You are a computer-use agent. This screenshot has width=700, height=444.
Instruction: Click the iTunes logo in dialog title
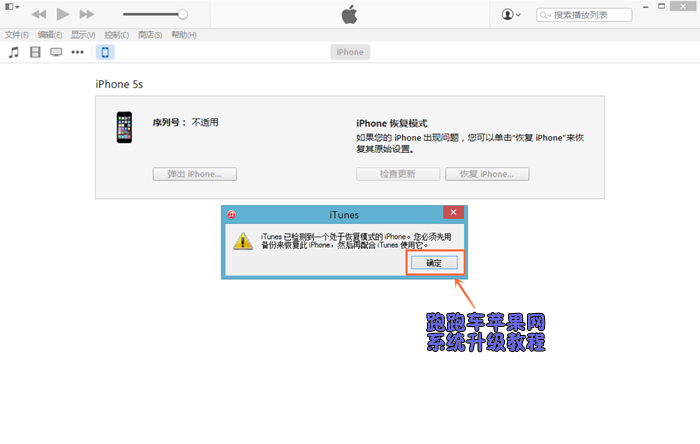click(231, 215)
